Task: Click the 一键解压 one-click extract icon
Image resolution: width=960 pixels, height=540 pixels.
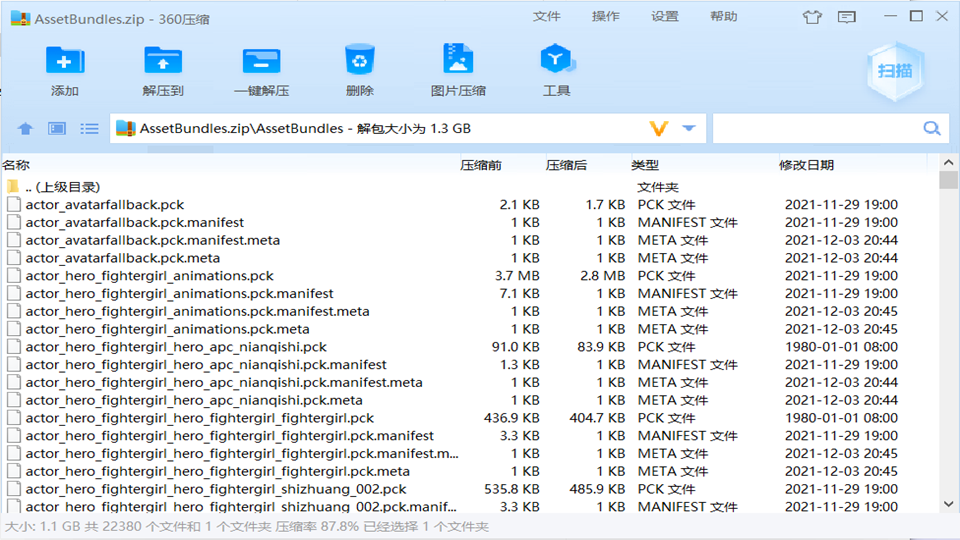Action: 261,62
